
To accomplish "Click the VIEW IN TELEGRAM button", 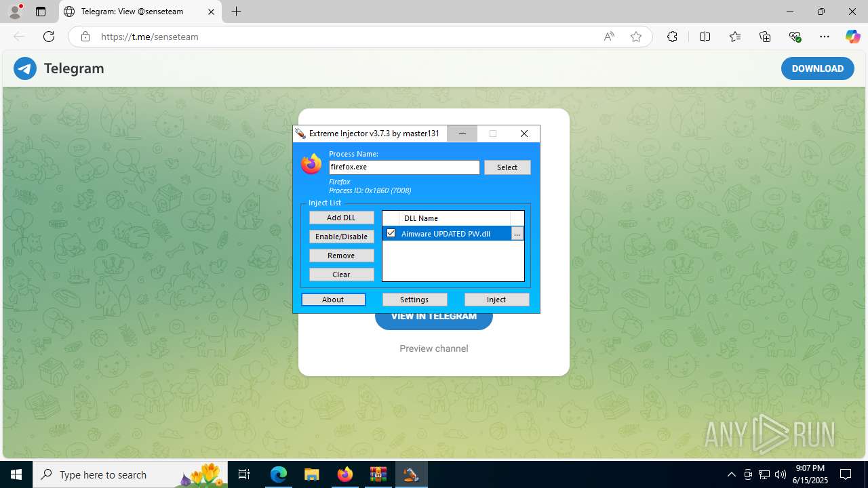I will (434, 317).
